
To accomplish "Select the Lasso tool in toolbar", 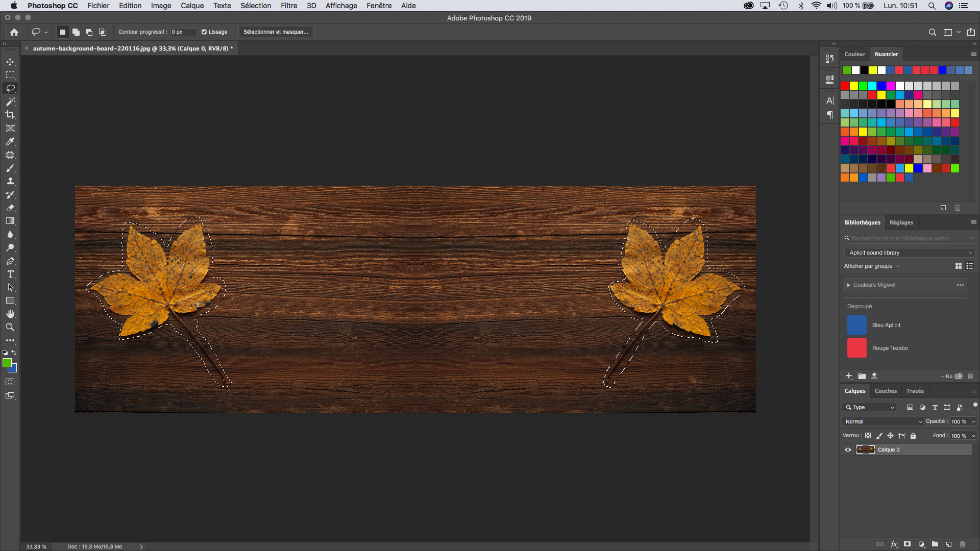I will (10, 88).
